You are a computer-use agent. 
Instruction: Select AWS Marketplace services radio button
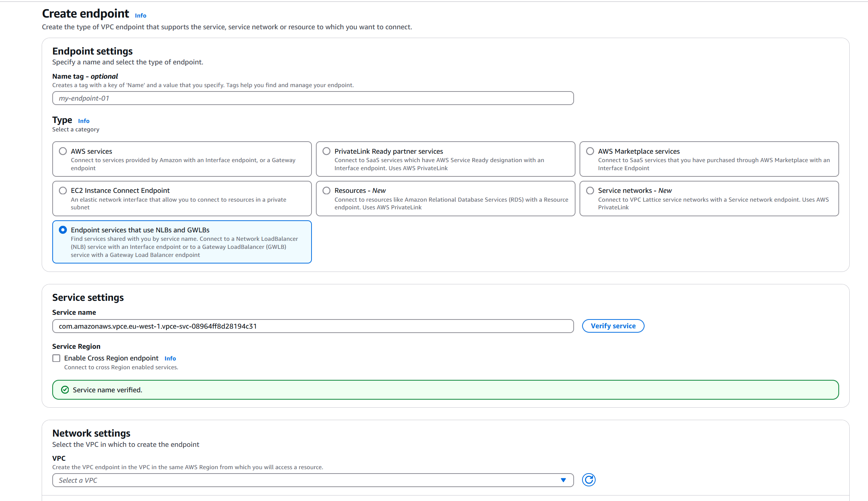590,151
